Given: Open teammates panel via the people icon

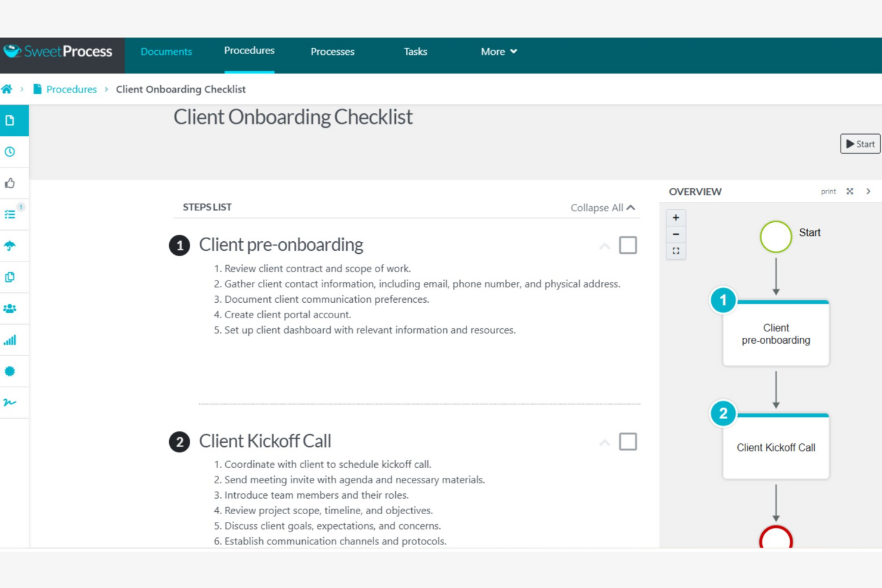Looking at the screenshot, I should pyautogui.click(x=10, y=309).
